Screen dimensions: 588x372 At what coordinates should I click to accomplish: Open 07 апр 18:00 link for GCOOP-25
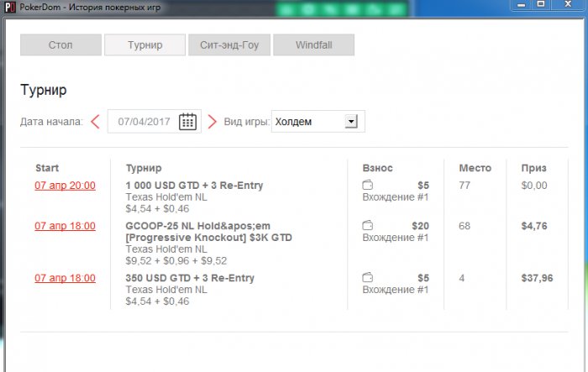[65, 226]
